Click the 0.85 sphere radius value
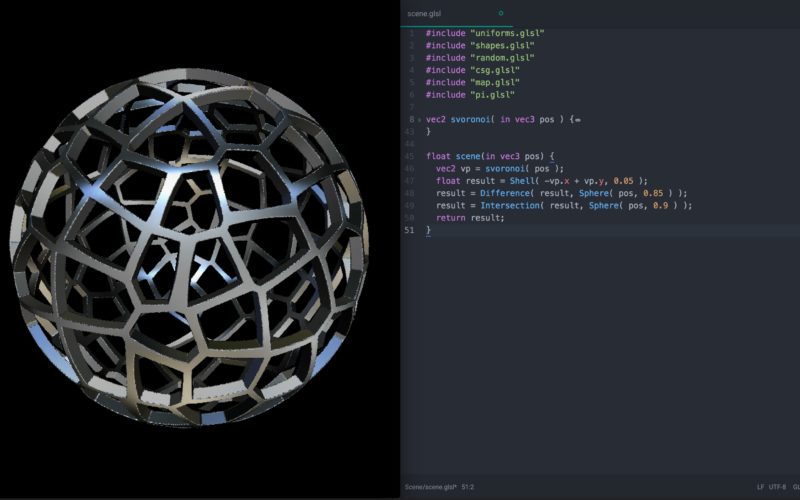Screen dimensions: 800x500 [653, 193]
